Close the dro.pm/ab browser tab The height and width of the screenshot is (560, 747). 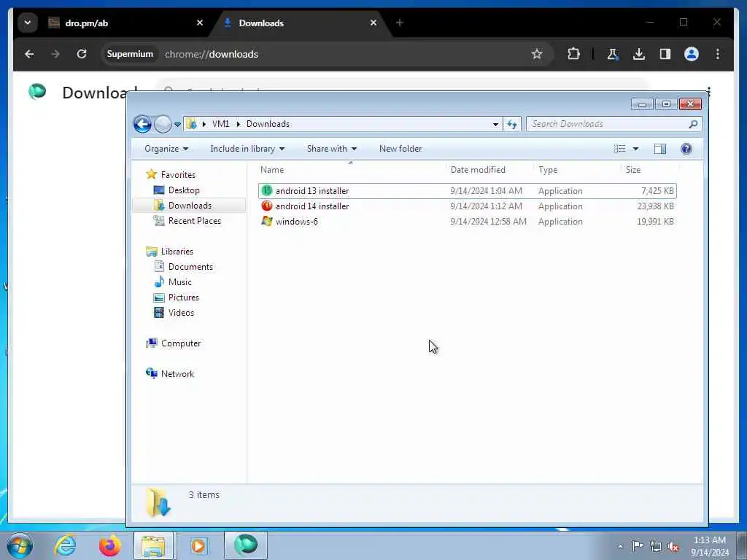(200, 23)
